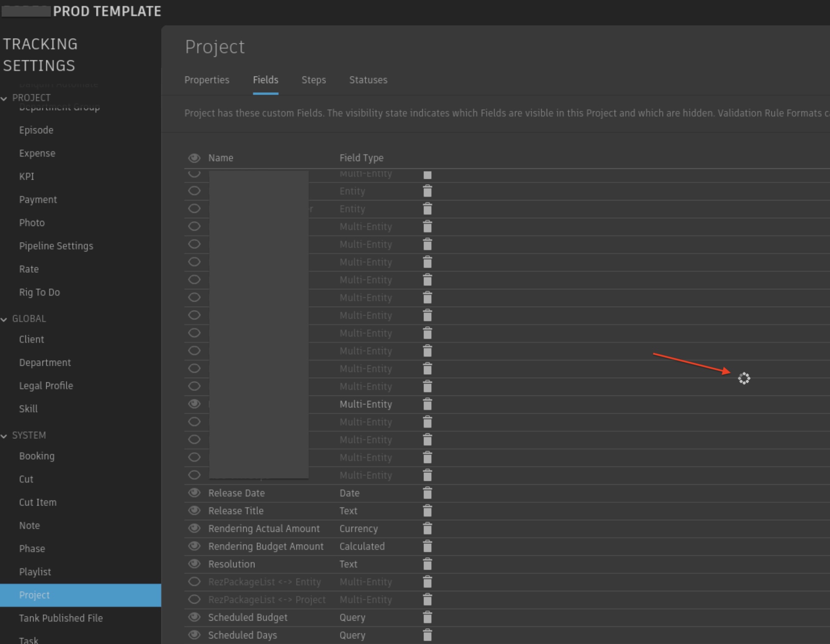The image size is (830, 644).
Task: Select Tank Published File in sidebar
Action: [61, 618]
